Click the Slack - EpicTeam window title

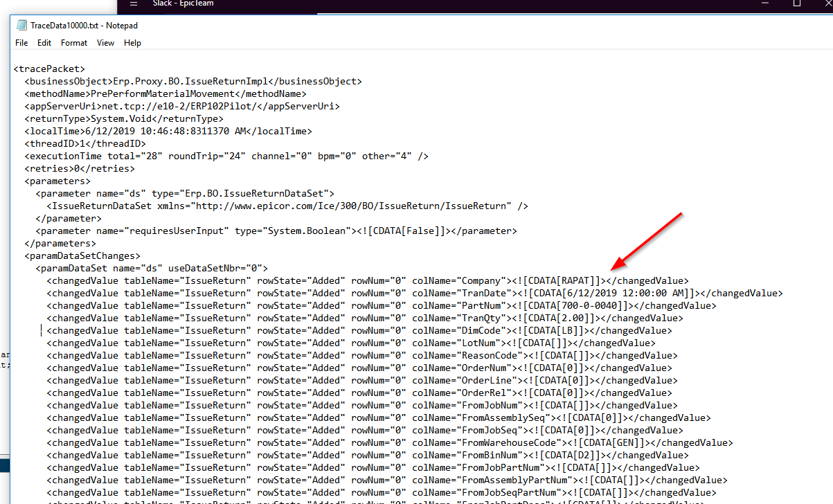[x=183, y=3]
